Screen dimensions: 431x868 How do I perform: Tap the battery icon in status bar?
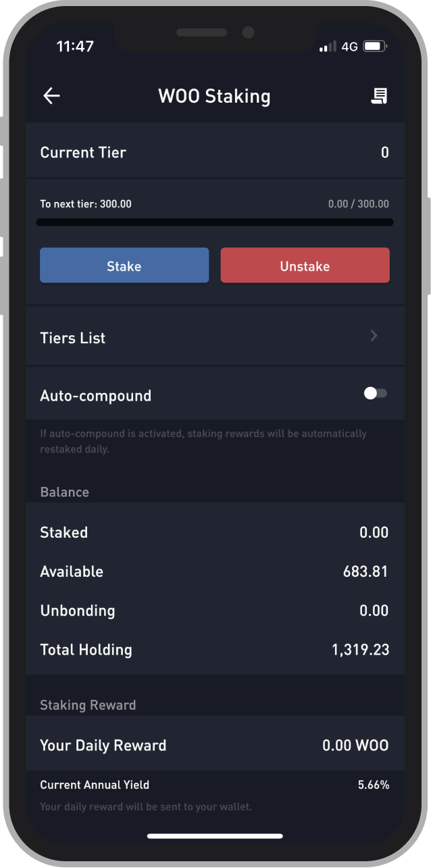(x=374, y=47)
